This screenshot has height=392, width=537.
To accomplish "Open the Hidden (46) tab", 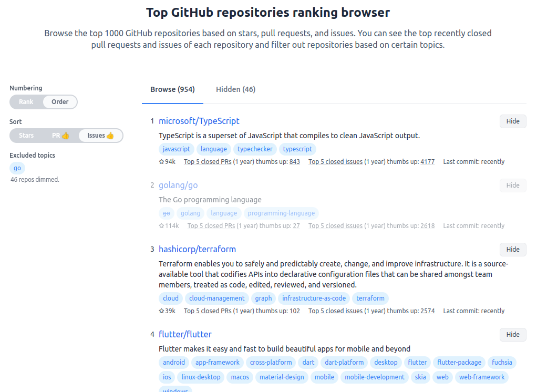I will (235, 89).
